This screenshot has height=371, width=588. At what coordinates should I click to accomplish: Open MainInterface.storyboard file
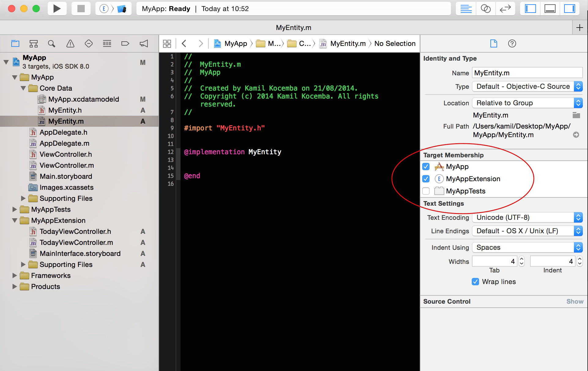pyautogui.click(x=79, y=253)
